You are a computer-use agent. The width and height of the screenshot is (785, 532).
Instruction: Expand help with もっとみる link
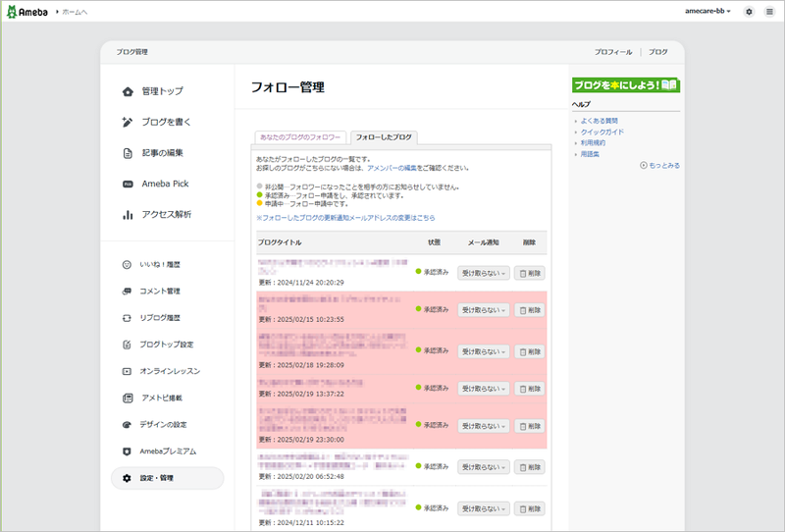tap(662, 165)
